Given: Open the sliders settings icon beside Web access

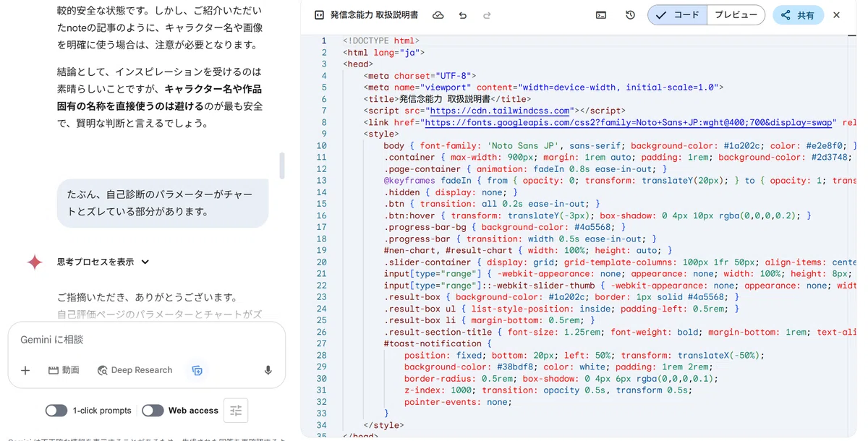Looking at the screenshot, I should tap(236, 411).
